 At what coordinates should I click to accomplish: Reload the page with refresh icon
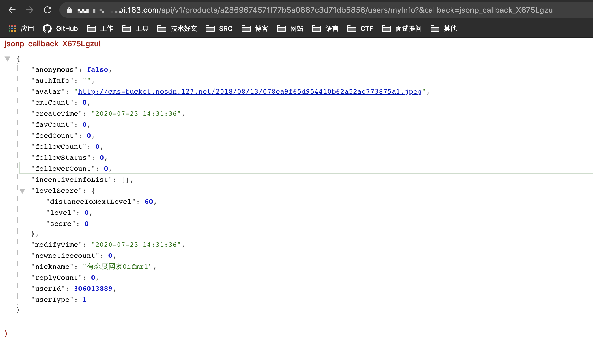(47, 10)
